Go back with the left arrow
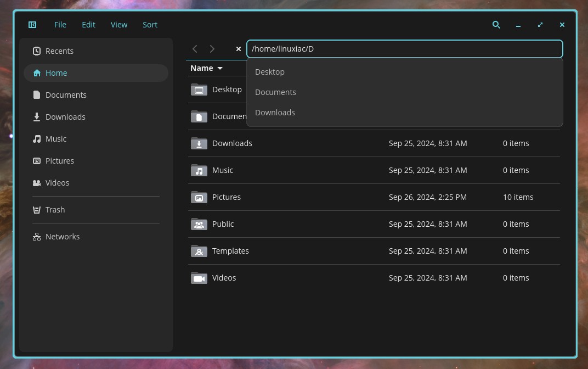The height and width of the screenshot is (369, 588). coord(195,49)
